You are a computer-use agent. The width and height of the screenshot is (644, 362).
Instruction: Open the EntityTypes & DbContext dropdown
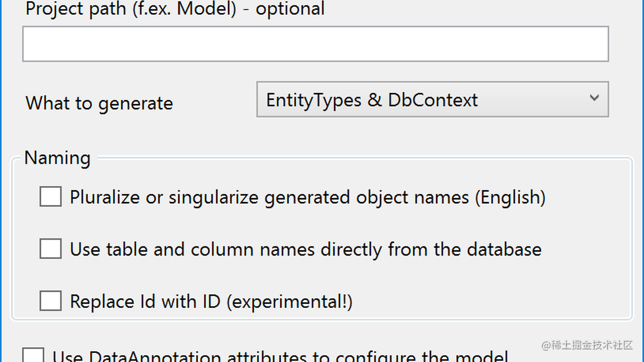click(433, 99)
